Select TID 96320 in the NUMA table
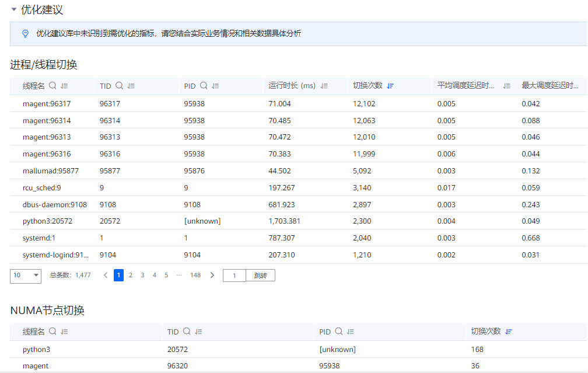 point(177,366)
